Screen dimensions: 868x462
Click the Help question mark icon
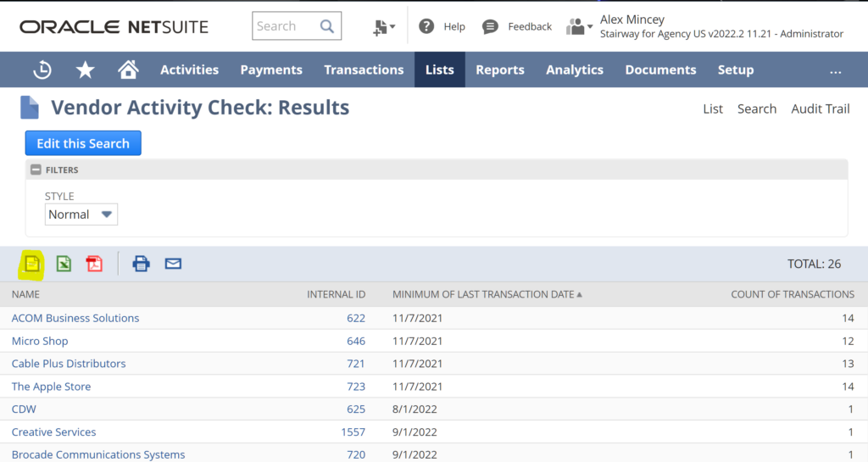(426, 26)
